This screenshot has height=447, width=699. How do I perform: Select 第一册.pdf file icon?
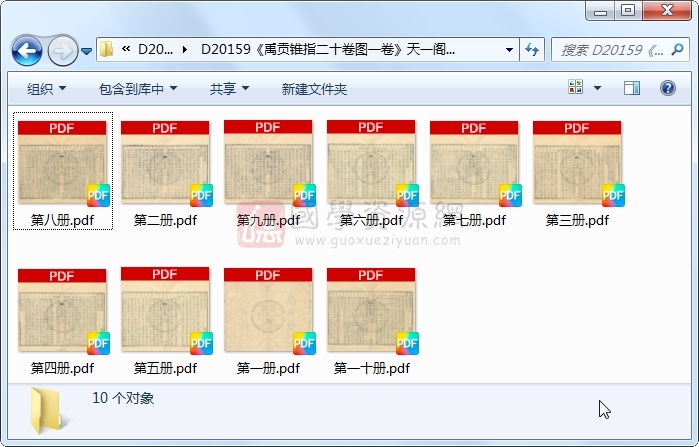tap(269, 311)
